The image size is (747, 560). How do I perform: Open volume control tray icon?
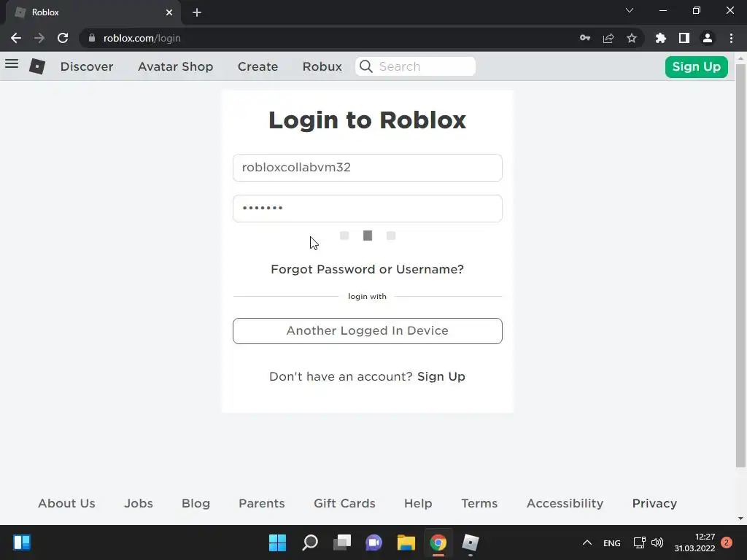pos(657,542)
